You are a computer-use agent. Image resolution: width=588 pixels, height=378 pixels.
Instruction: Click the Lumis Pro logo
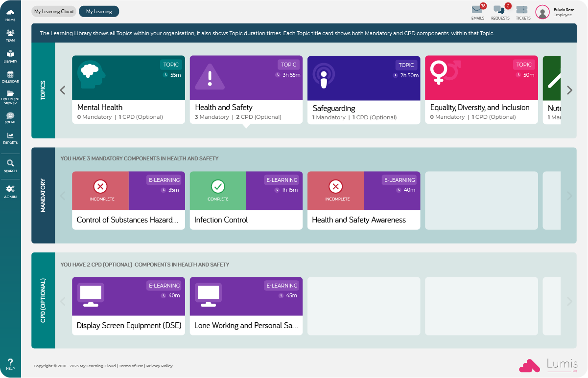click(548, 365)
